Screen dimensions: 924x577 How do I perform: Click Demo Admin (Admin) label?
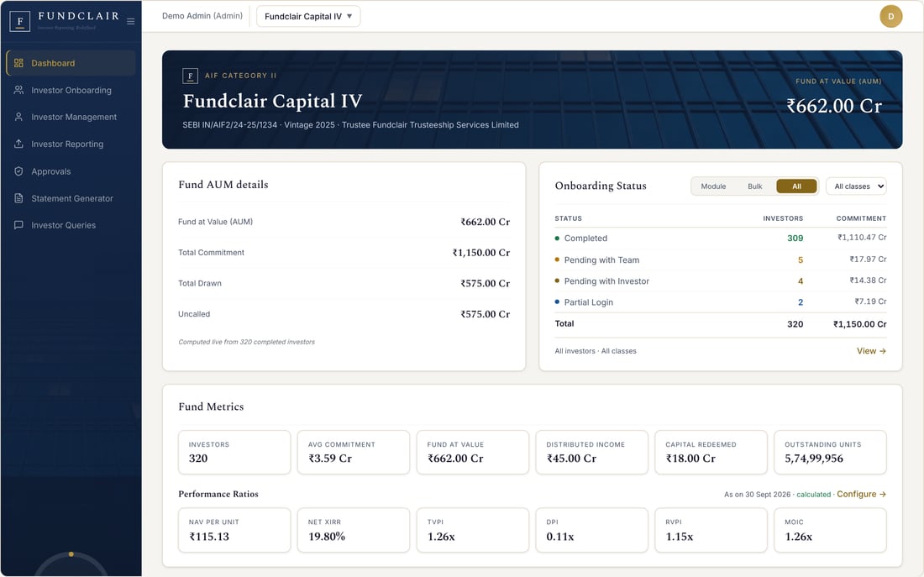202,16
